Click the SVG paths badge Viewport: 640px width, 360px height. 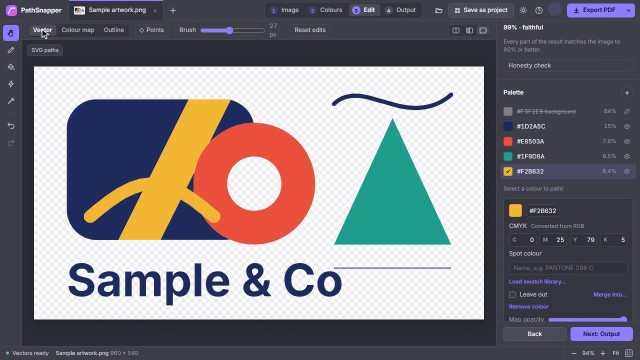pyautogui.click(x=45, y=50)
